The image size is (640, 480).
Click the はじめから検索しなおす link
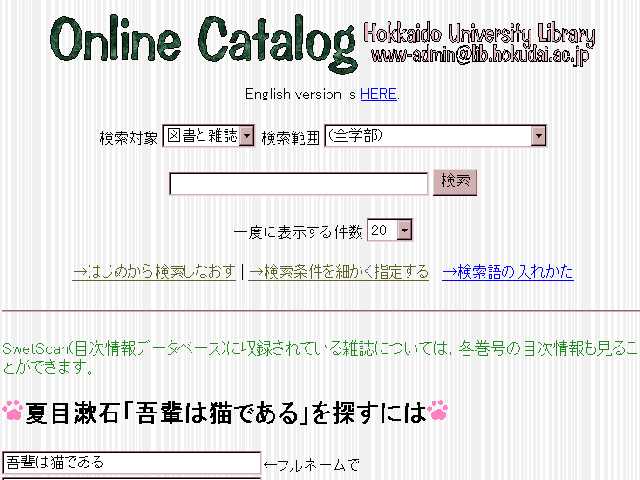point(154,272)
